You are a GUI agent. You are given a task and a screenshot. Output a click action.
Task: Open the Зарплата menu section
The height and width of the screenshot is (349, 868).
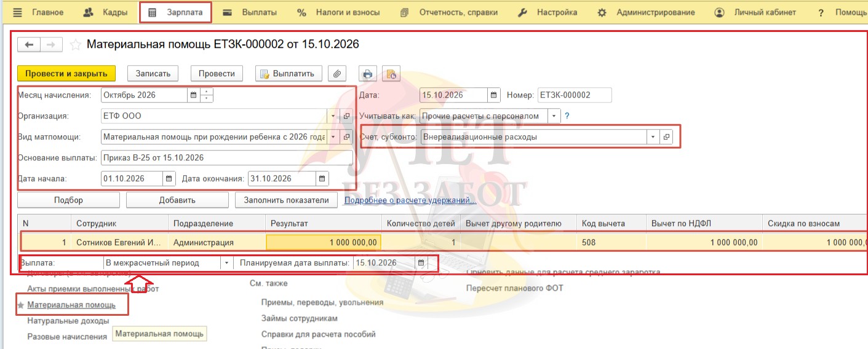coord(176,12)
